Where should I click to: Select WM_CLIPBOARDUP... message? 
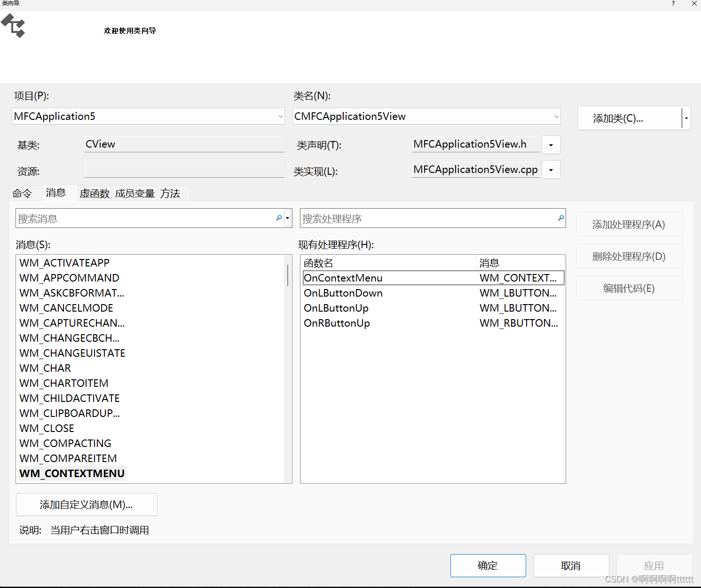[x=70, y=413]
